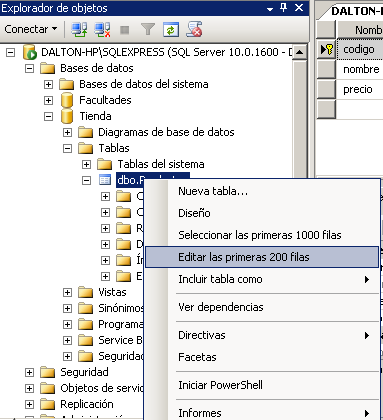Image resolution: width=383 pixels, height=420 pixels.
Task: Click the SQLEXPRESS server icon with green arrow
Action: (x=30, y=52)
